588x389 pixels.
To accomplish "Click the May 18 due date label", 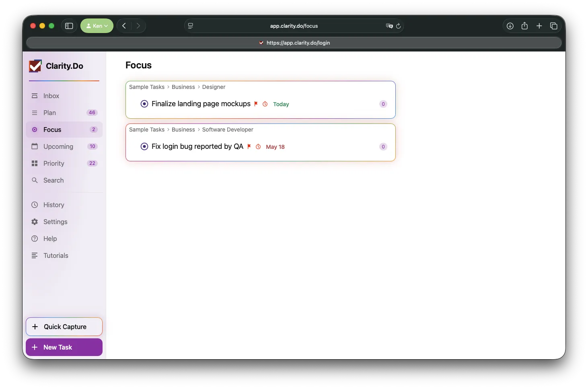I will point(275,147).
